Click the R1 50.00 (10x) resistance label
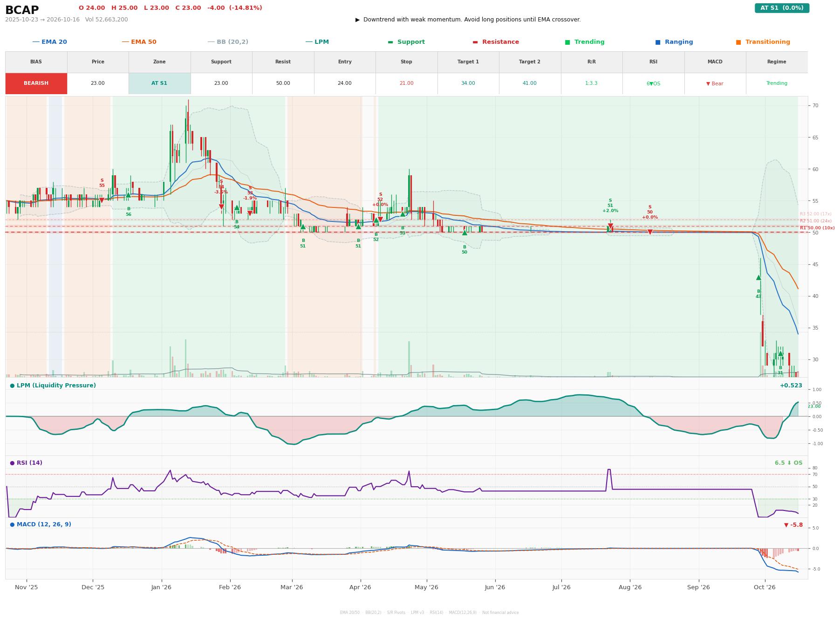Image resolution: width=840 pixels, height=620 pixels. (817, 228)
